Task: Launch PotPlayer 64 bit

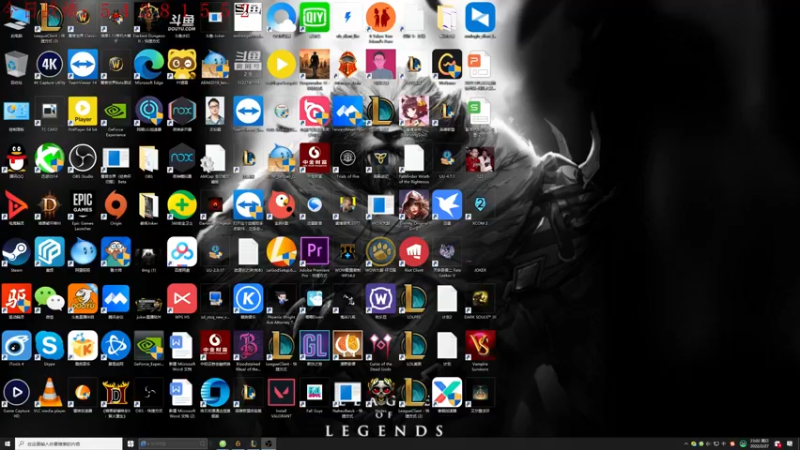Action: click(83, 111)
